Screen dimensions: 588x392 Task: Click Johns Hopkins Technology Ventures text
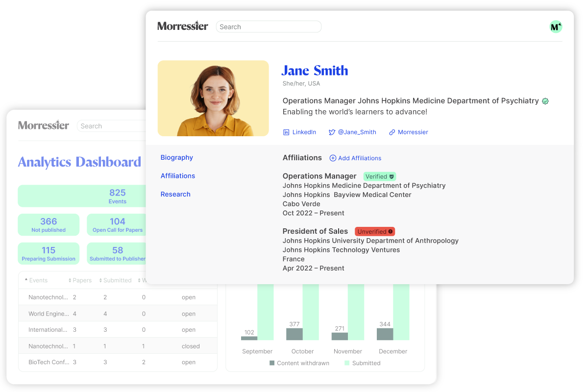coord(341,250)
